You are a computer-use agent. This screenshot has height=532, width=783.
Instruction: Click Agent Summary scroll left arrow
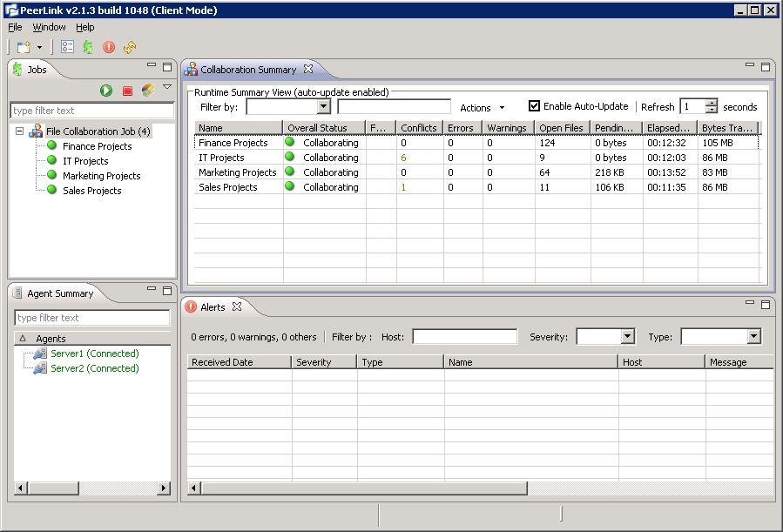[x=21, y=488]
